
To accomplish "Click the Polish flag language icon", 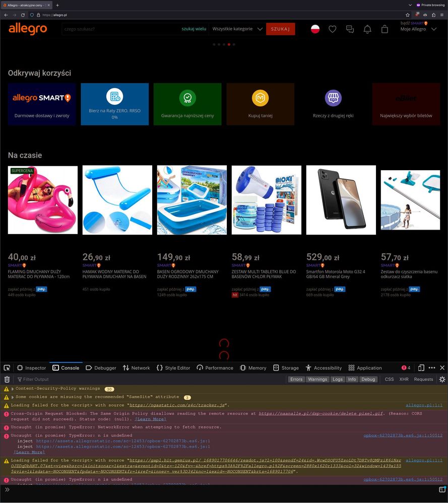I will click(x=315, y=29).
